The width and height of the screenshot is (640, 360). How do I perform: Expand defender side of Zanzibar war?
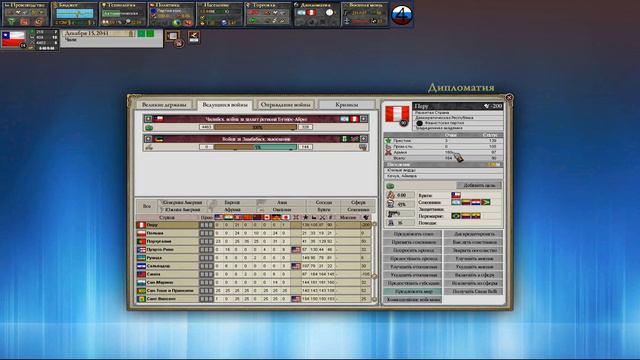(363, 139)
